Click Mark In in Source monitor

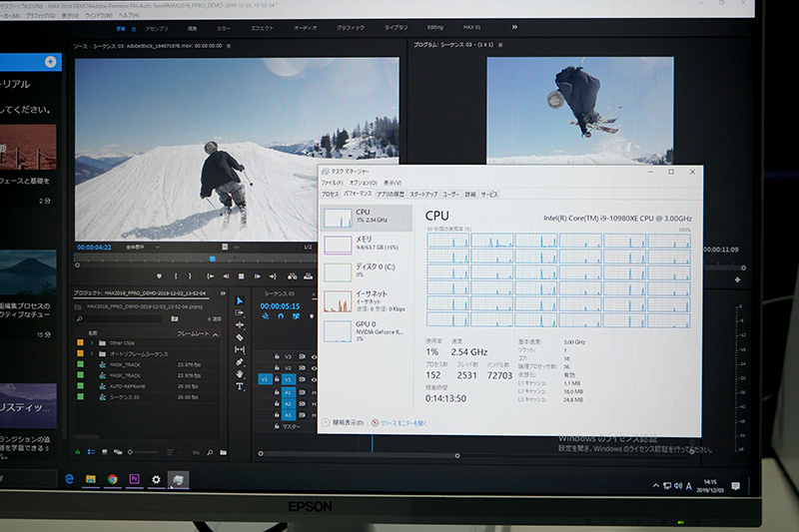point(176,275)
